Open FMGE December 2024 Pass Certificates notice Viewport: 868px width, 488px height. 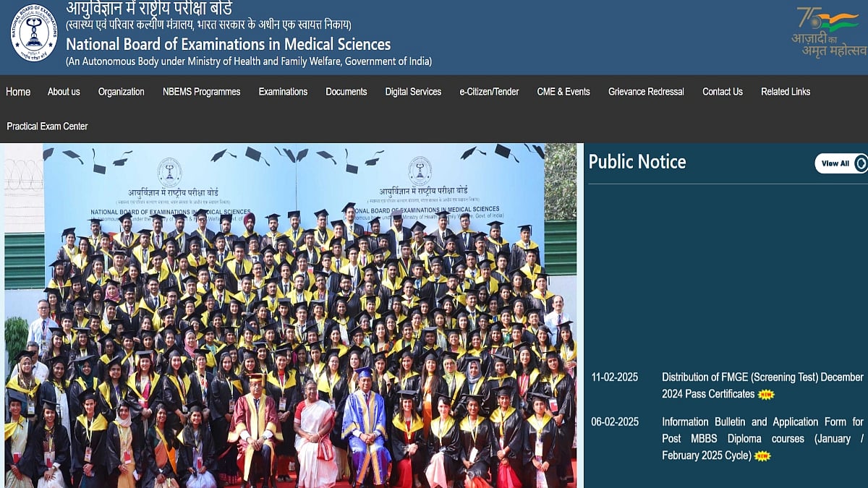[762, 385]
